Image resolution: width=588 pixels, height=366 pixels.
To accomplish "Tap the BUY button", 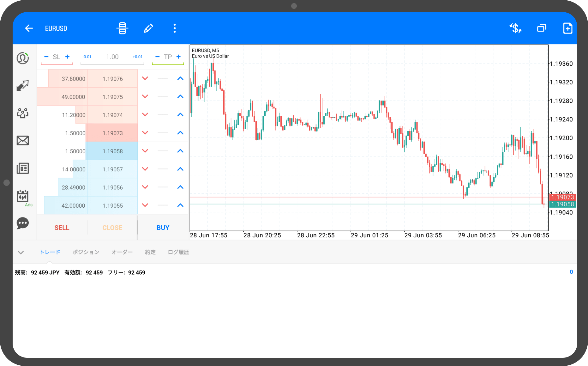I will 163,228.
